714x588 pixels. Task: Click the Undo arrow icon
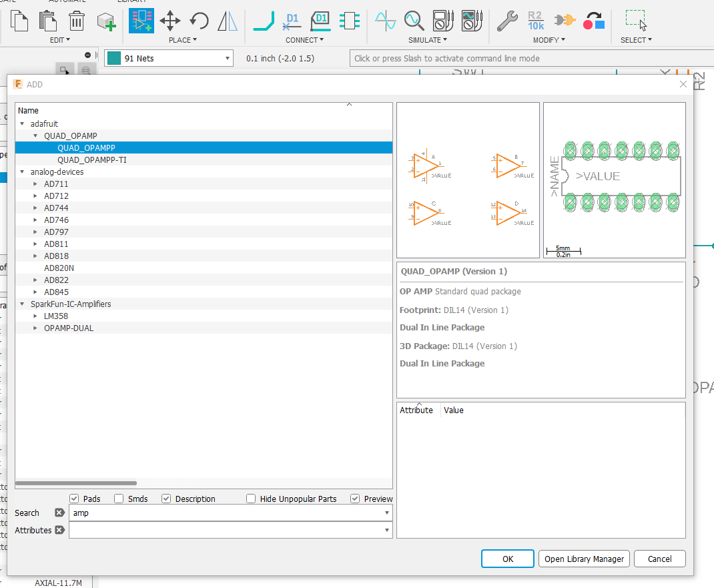tap(198, 21)
